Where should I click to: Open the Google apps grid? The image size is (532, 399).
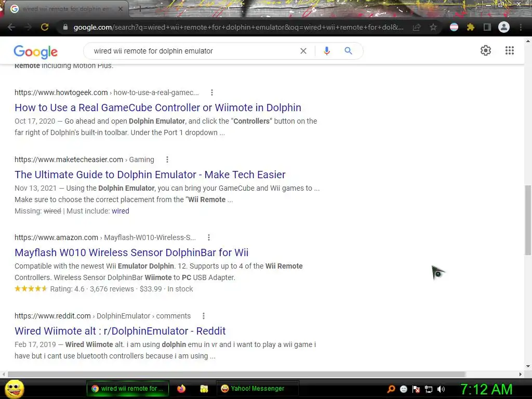(510, 50)
